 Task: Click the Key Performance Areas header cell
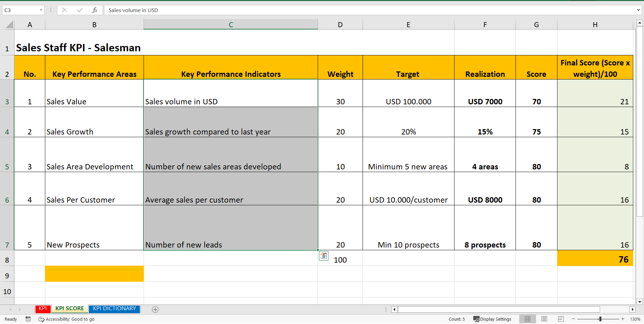(94, 67)
